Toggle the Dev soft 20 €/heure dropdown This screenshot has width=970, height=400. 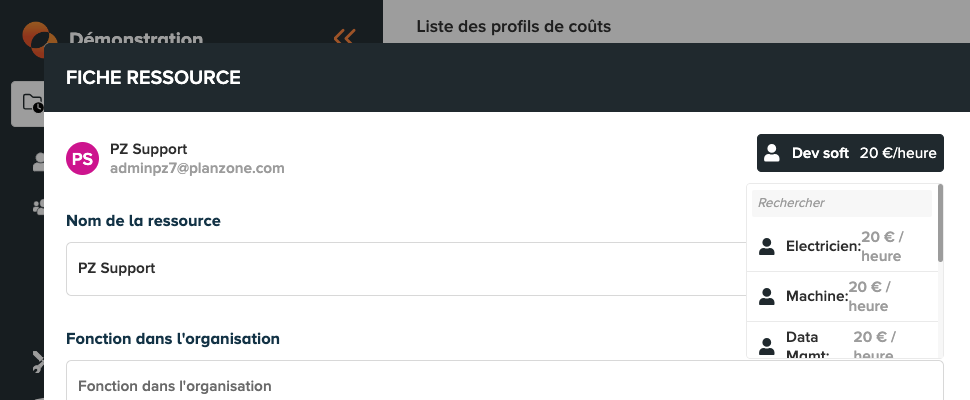[x=850, y=153]
